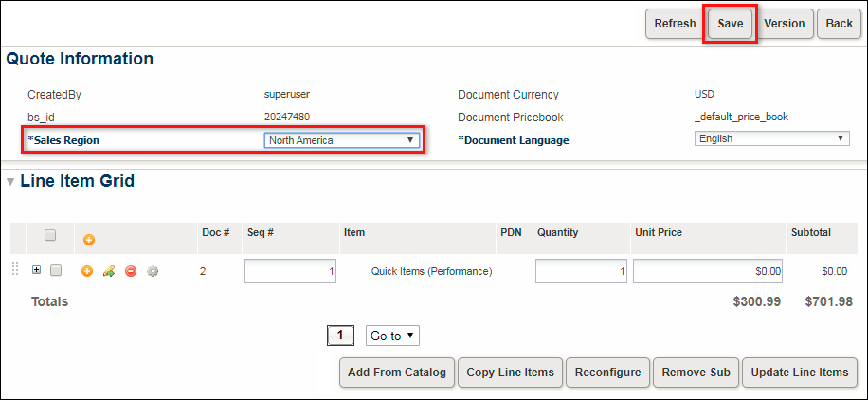Open the Go to page dropdown
868x400 pixels.
pos(392,336)
